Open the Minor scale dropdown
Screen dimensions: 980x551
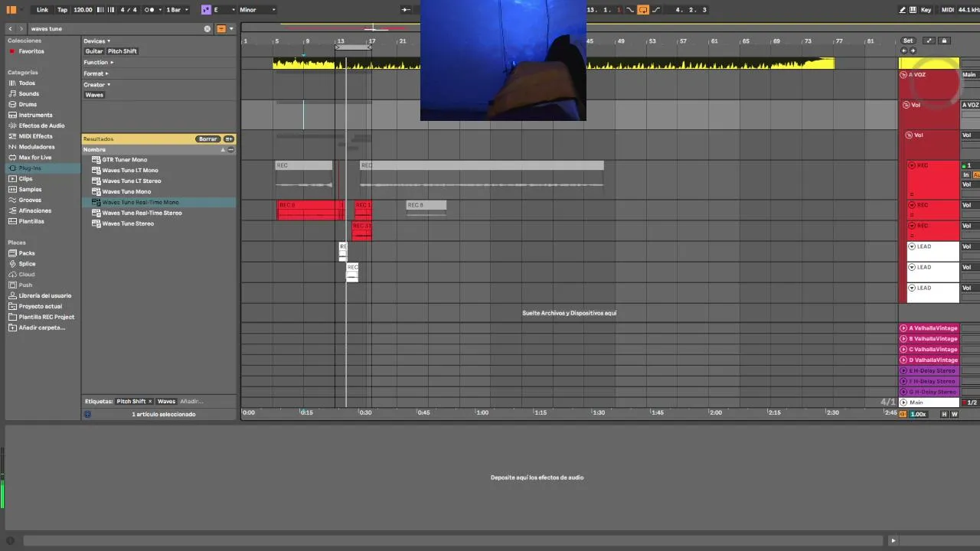pyautogui.click(x=257, y=10)
